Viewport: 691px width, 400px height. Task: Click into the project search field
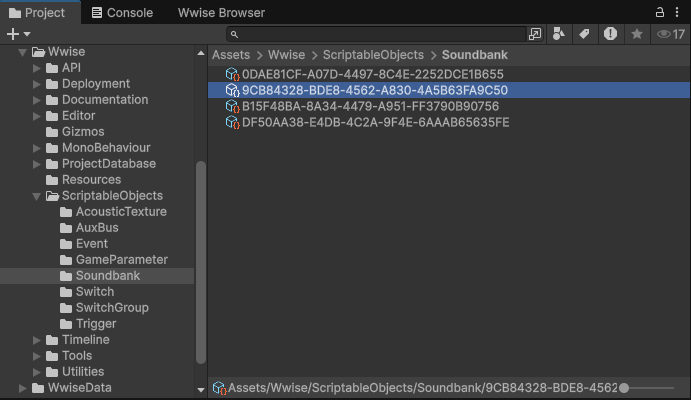[375, 34]
